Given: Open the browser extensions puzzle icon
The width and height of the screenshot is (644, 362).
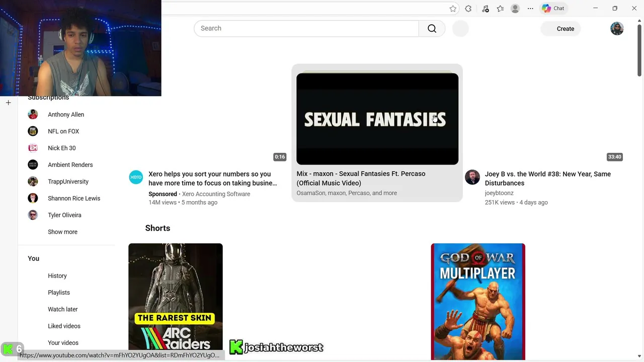Looking at the screenshot, I should point(468,9).
